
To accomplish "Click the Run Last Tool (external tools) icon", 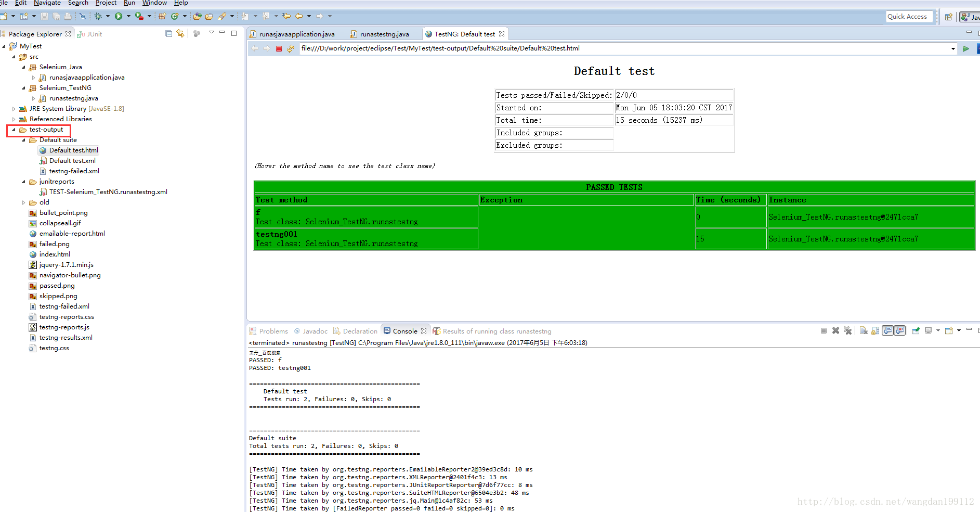I will (x=139, y=17).
